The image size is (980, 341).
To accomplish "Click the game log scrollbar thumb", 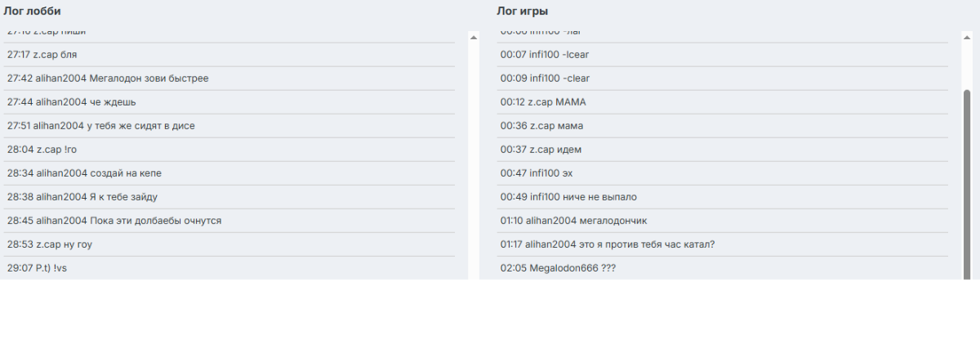I will pyautogui.click(x=967, y=184).
